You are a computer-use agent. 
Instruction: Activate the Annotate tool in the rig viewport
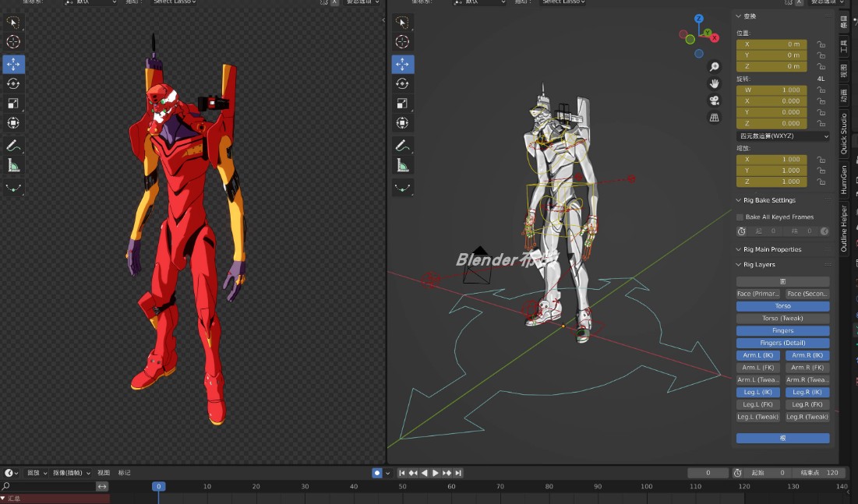(x=403, y=146)
